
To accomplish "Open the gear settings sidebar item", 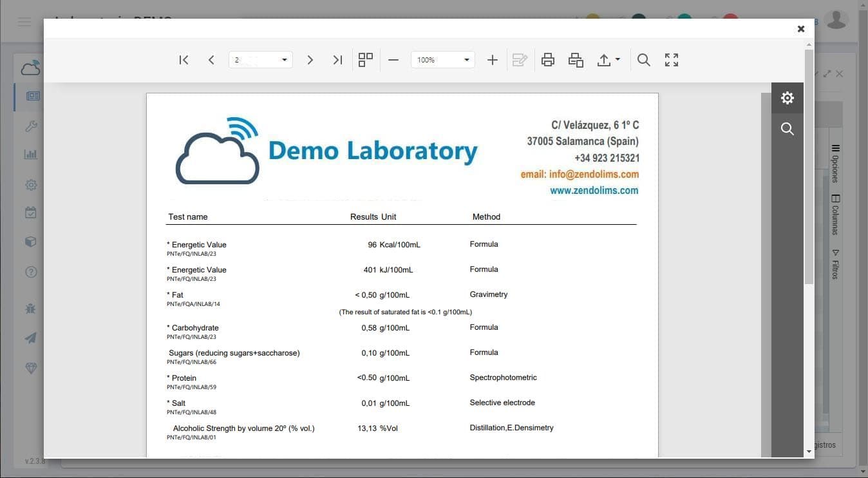I will pos(31,185).
